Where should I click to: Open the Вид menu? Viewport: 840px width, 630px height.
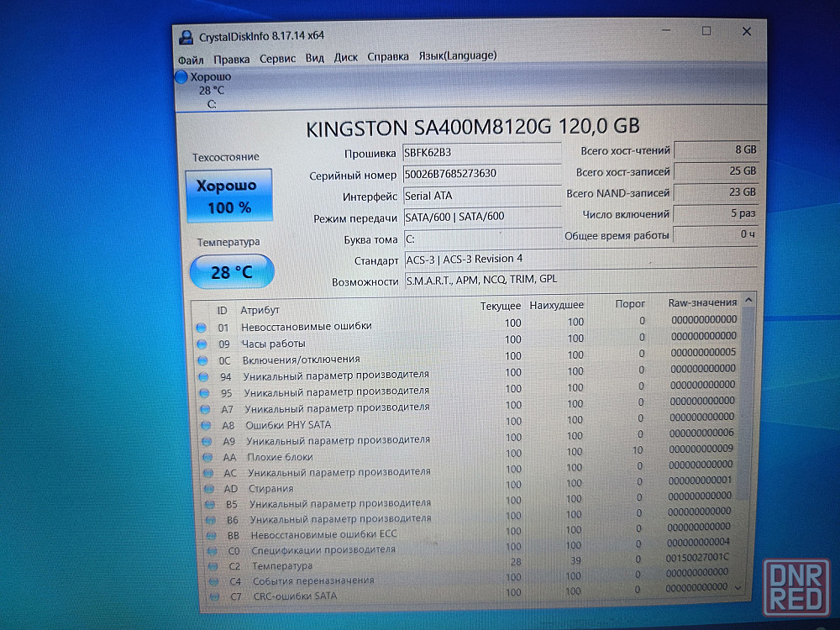click(x=314, y=58)
